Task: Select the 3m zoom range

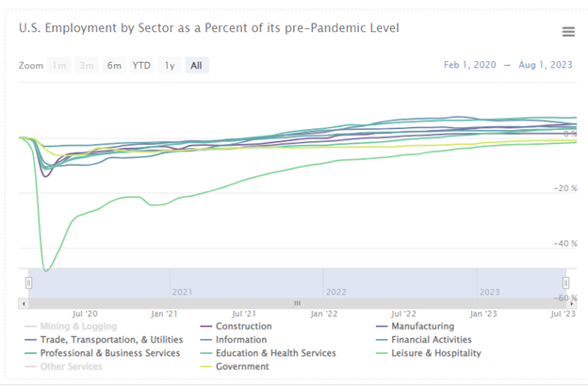Action: coord(87,65)
